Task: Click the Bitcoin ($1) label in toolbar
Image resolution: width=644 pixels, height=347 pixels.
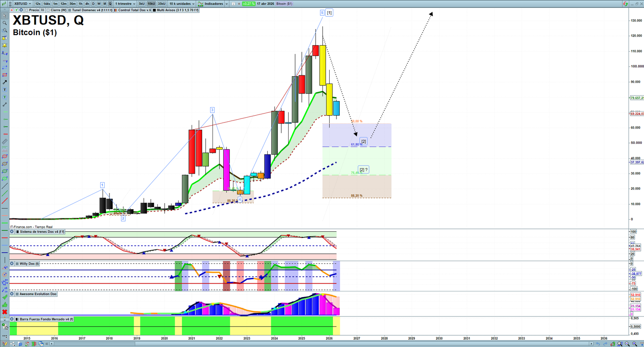Action: coord(284,4)
